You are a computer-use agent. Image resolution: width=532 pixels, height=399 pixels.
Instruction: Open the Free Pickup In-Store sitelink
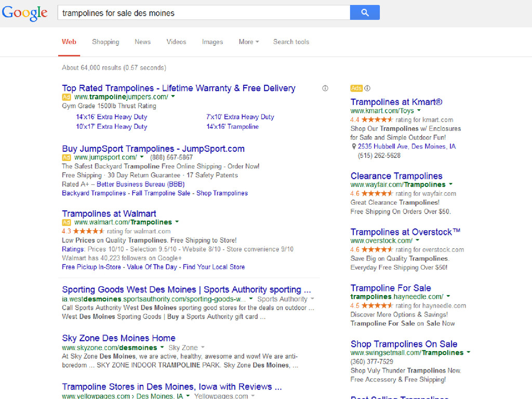[91, 267]
